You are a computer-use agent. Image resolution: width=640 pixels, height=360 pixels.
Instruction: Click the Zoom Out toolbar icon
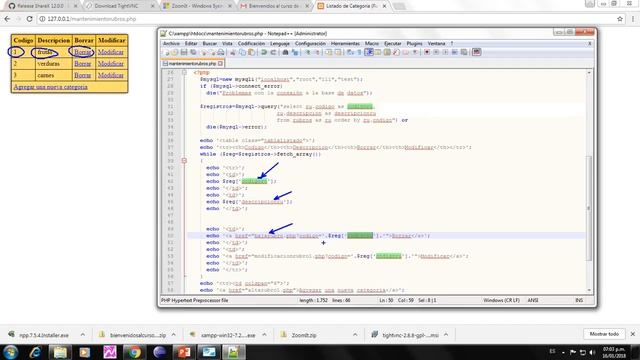click(x=318, y=52)
